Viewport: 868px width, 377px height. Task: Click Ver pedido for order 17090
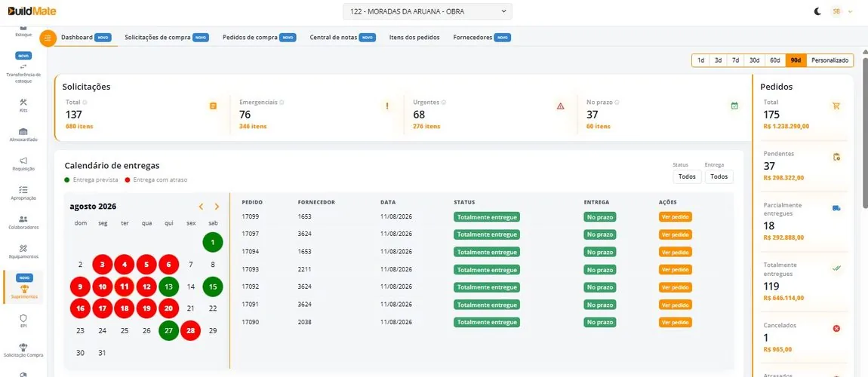(x=676, y=322)
